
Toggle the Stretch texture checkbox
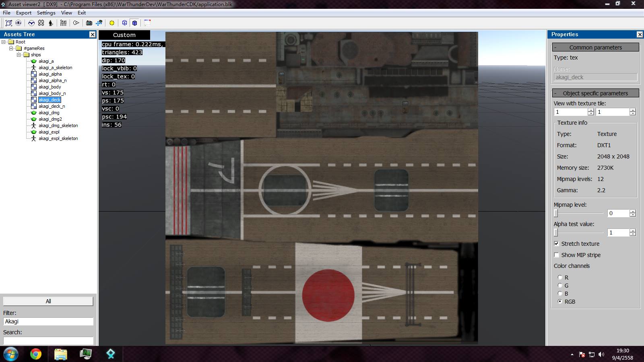556,244
